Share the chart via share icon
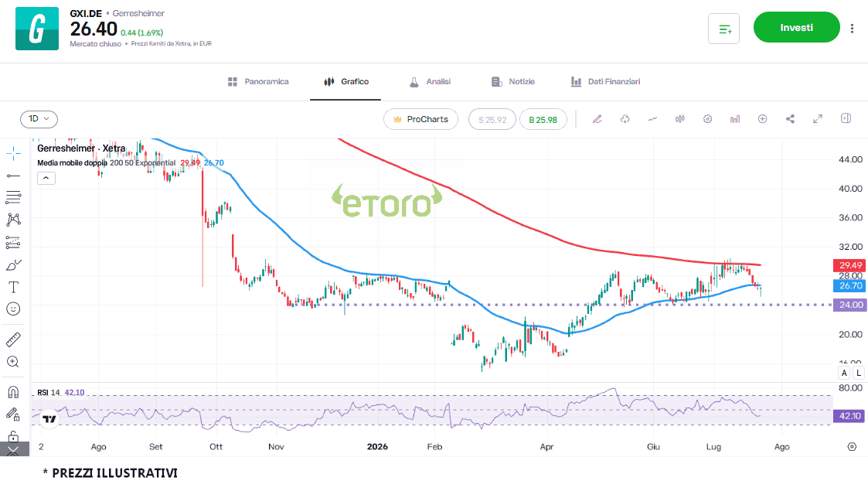This screenshot has width=868, height=481. [x=790, y=119]
